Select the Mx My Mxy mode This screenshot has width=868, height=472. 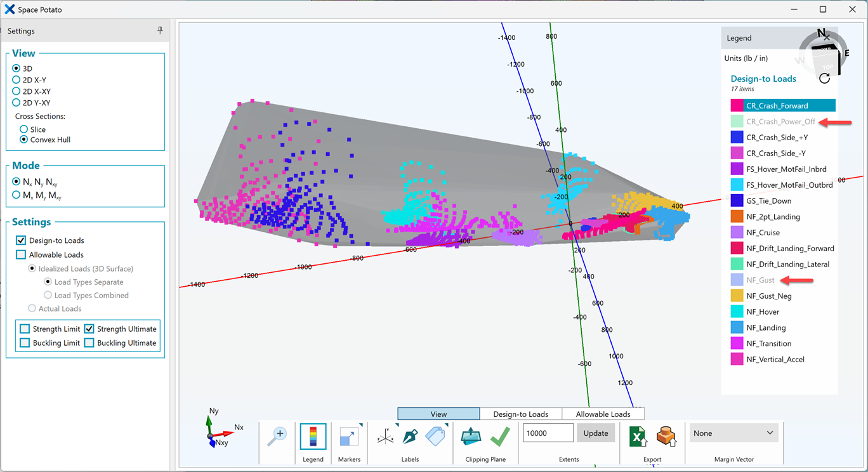click(16, 195)
